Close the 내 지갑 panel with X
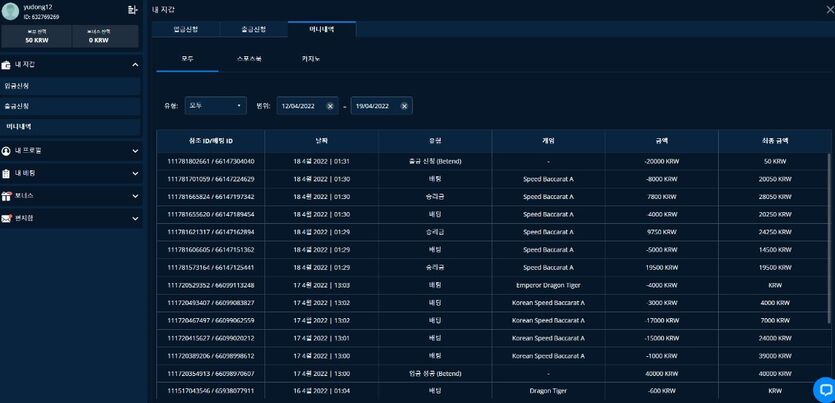Screen dimensions: 835x403 [829, 10]
